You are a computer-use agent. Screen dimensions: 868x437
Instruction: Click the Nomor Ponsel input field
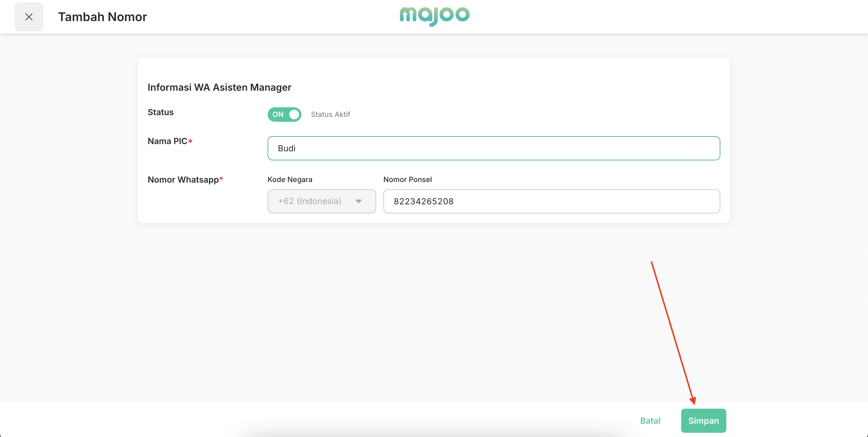551,201
